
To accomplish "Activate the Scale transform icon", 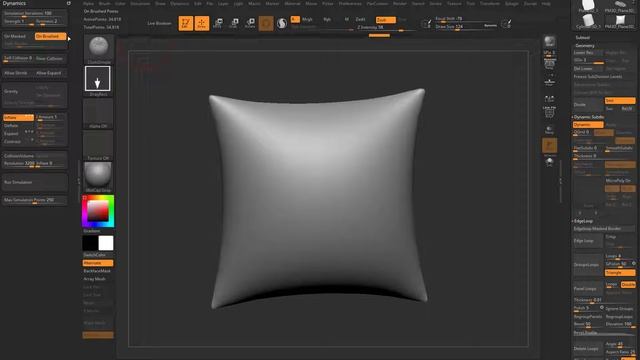I will (234, 23).
